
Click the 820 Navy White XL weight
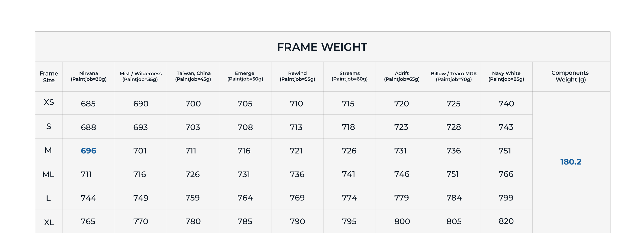506,221
